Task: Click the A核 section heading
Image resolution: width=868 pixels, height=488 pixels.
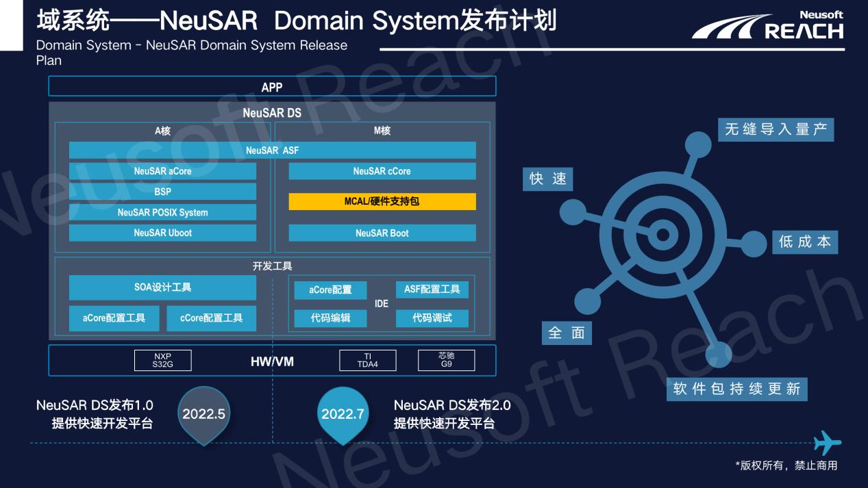Action: click(x=162, y=131)
